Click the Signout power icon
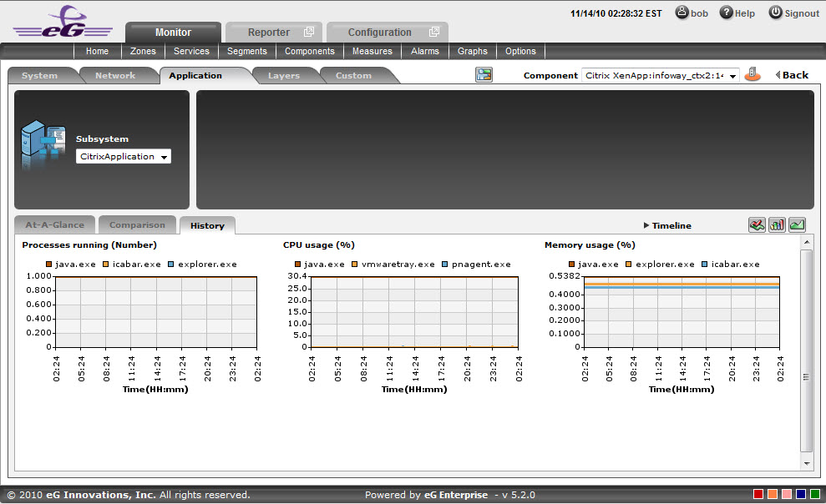This screenshot has width=826, height=504. point(775,13)
